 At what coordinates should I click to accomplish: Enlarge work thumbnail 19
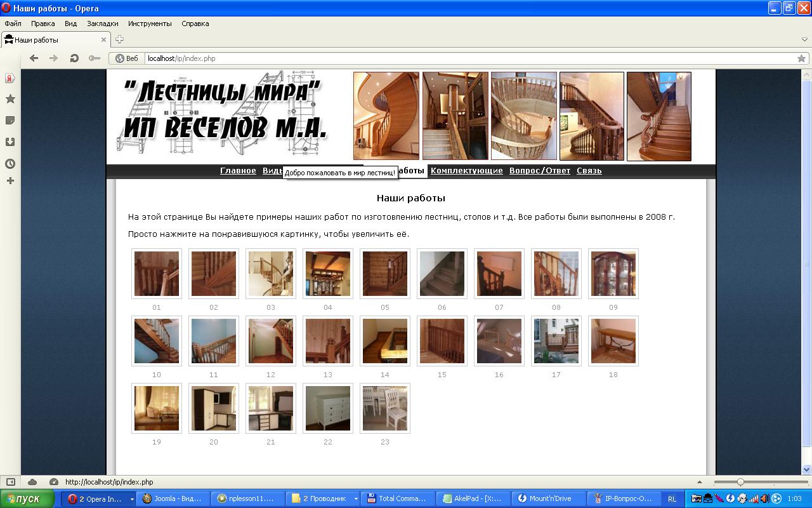coord(157,408)
